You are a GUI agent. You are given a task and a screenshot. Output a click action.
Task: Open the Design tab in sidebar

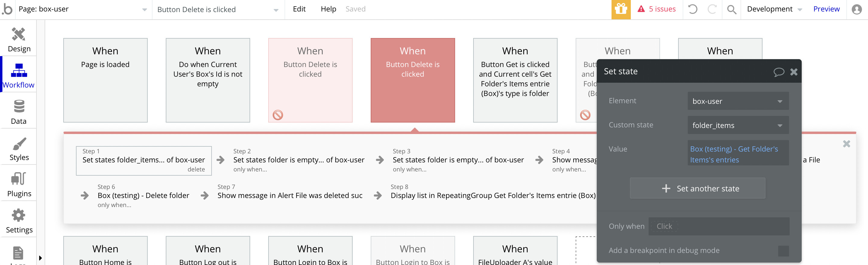click(19, 40)
